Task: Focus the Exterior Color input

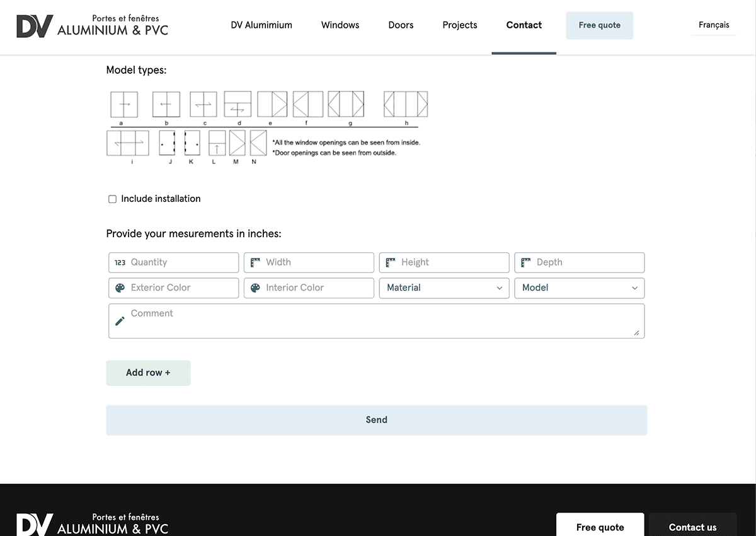Action: [174, 288]
